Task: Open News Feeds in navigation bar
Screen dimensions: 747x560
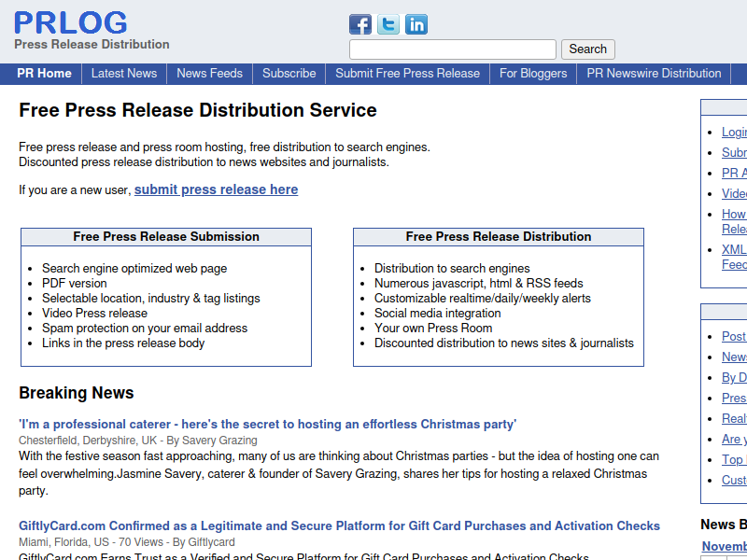Action: point(209,74)
